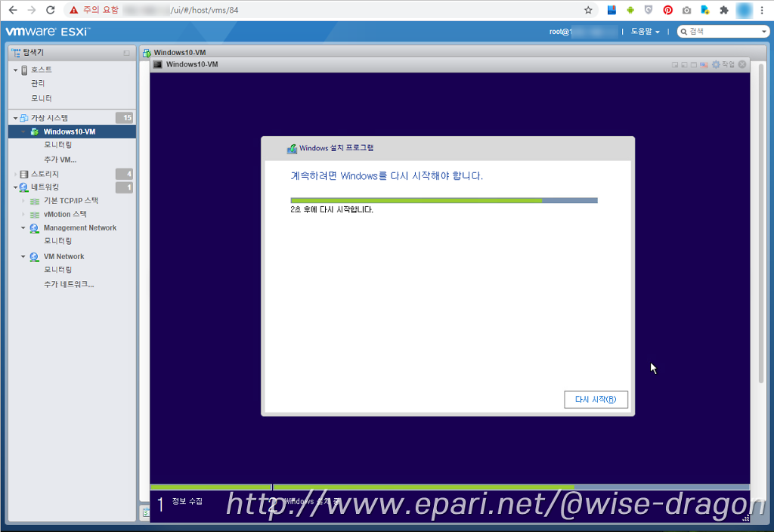The image size is (774, 532).
Task: Expand the 스토리지 tree node
Action: pyautogui.click(x=15, y=175)
